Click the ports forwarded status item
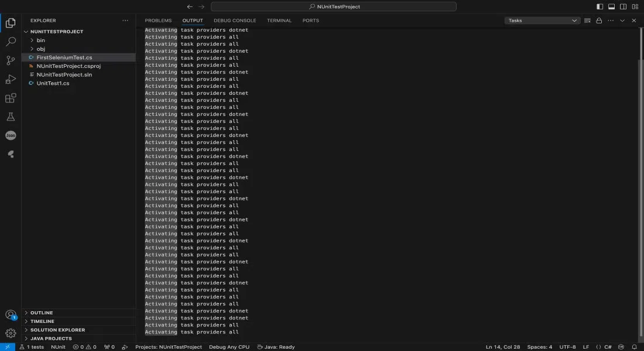This screenshot has width=644, height=351. coord(109,347)
